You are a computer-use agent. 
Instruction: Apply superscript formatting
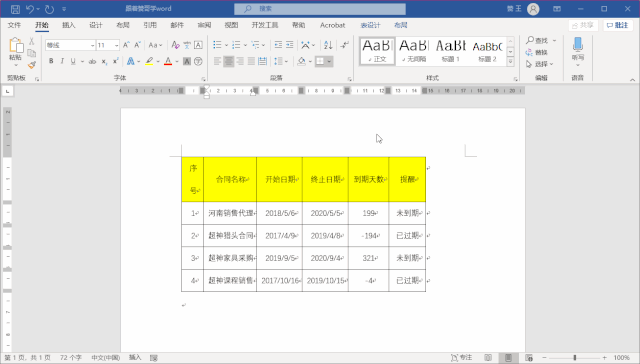pyautogui.click(x=116, y=62)
